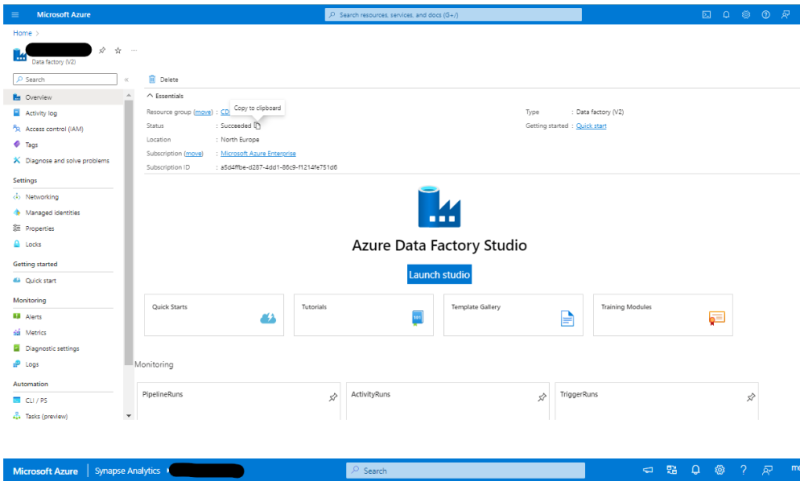Click the copy to clipboard icon beside Succeeded
The image size is (800, 481).
257,126
